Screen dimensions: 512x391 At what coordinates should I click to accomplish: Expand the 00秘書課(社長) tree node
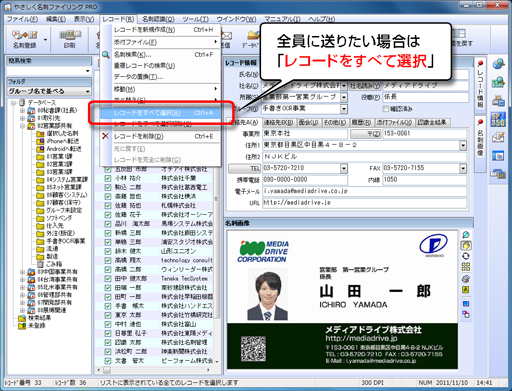click(x=22, y=110)
